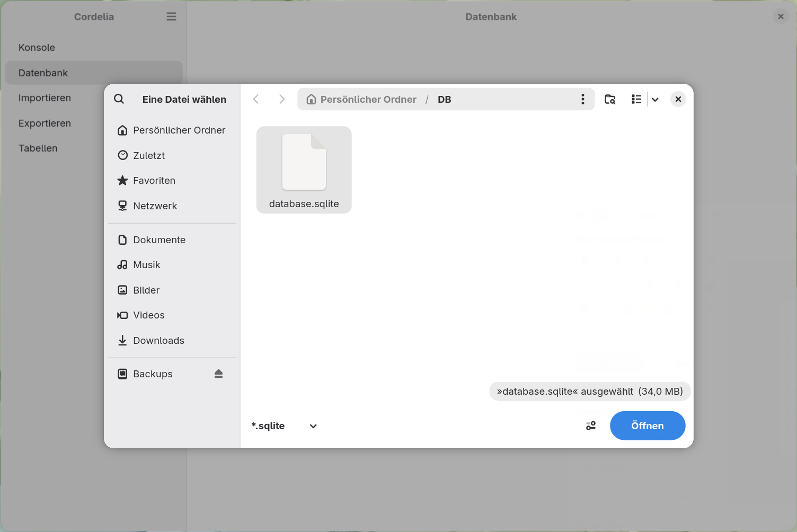Jump to Persönlicher Ordner in path bar
This screenshot has width=797, height=532.
[x=362, y=100]
